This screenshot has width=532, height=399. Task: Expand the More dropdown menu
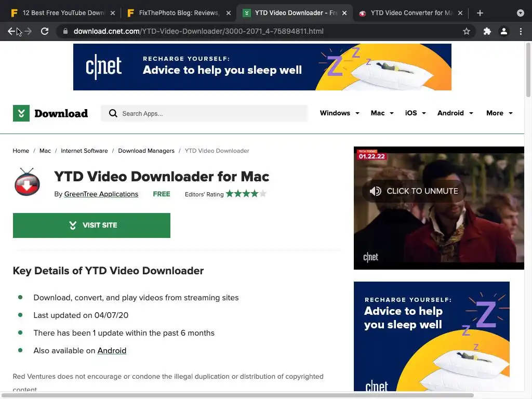point(499,113)
